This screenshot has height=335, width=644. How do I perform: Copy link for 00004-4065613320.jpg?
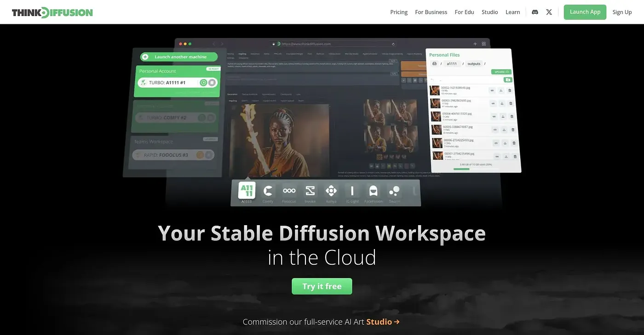coord(494,116)
